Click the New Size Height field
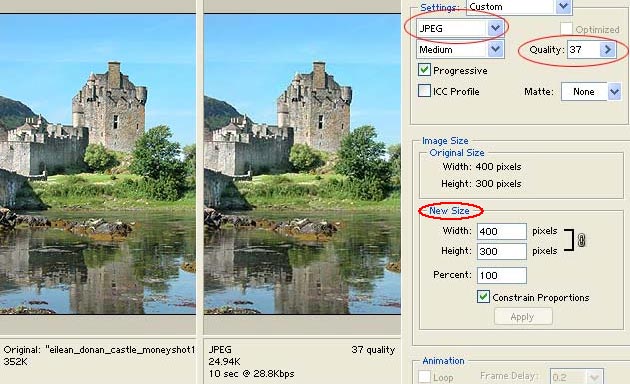 [x=501, y=251]
